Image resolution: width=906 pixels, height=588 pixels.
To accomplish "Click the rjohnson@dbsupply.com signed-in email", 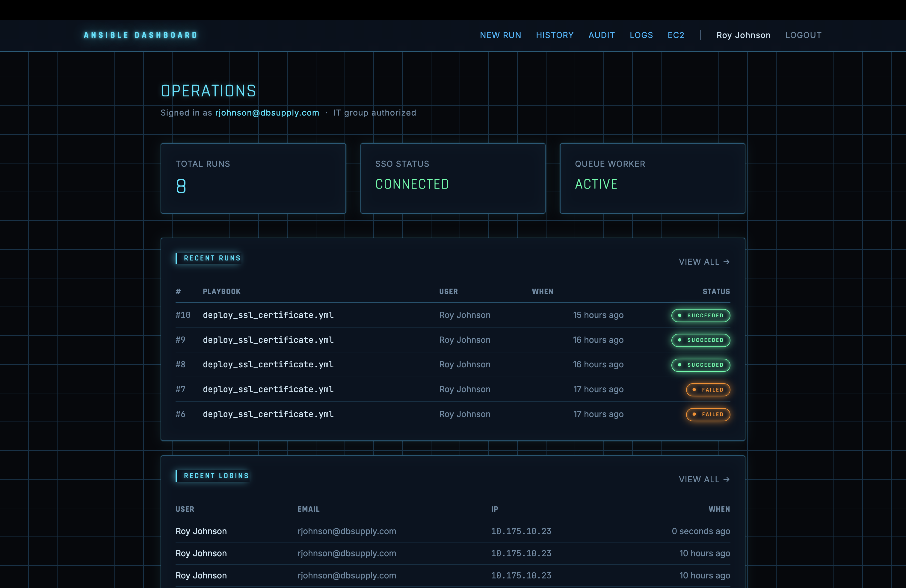I will [x=267, y=113].
